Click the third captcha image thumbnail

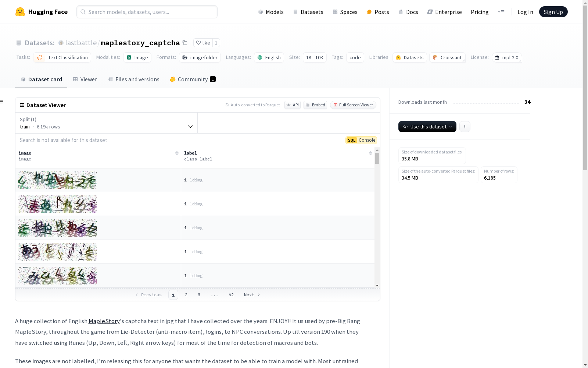(57, 228)
